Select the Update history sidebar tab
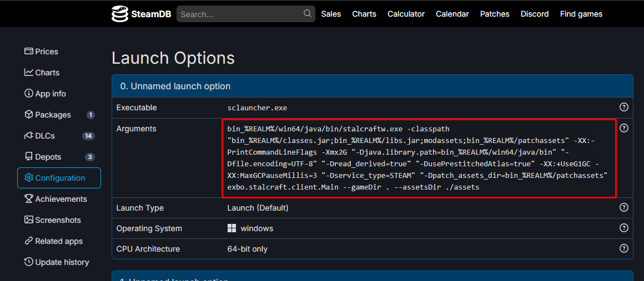 [59, 262]
